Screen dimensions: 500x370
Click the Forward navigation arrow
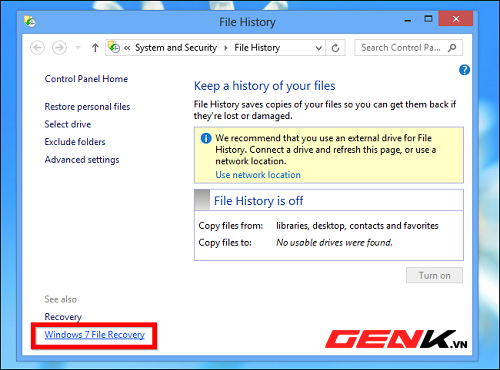pos(59,48)
